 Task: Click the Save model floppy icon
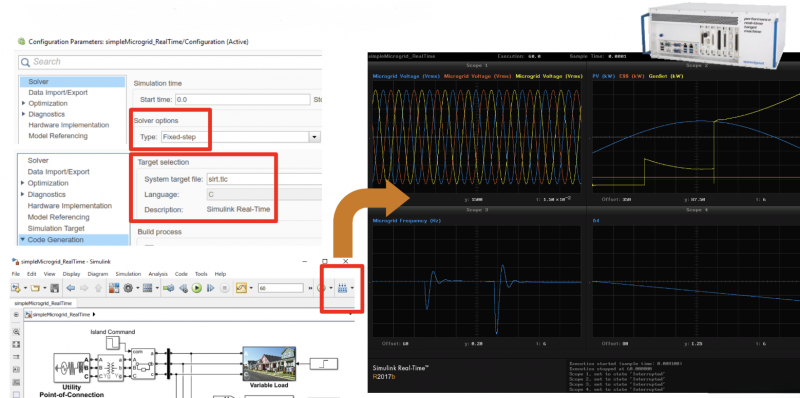click(55, 288)
